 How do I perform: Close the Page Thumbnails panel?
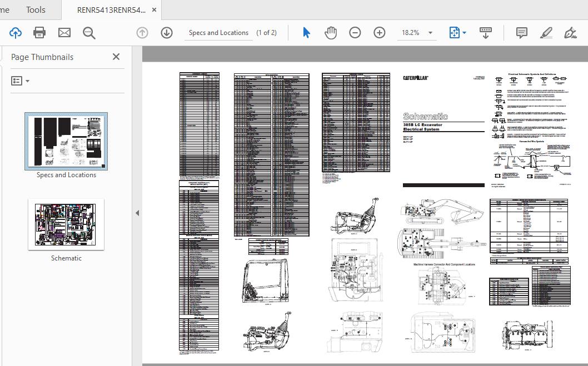[116, 57]
